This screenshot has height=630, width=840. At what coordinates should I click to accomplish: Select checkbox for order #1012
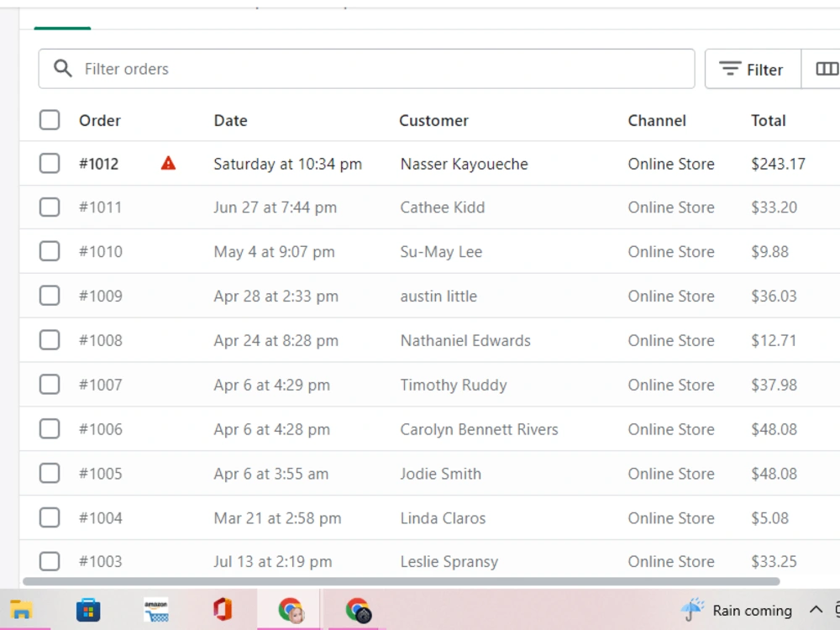tap(50, 164)
